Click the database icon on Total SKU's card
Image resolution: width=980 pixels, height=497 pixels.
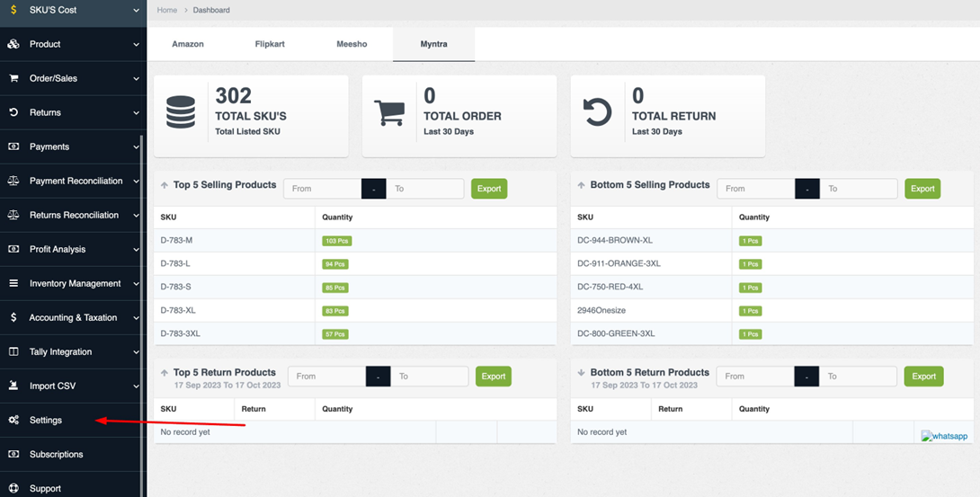point(181,113)
